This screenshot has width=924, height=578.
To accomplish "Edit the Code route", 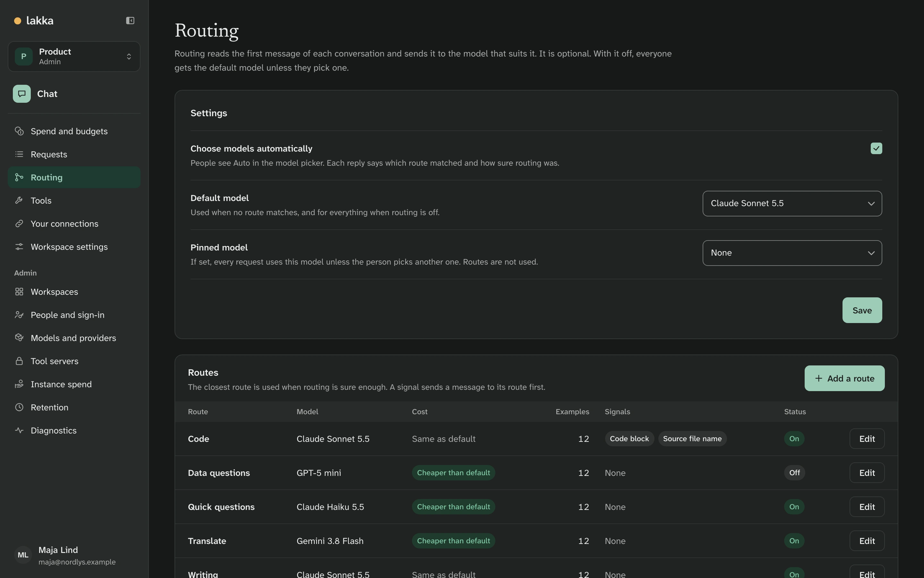I will tap(867, 439).
